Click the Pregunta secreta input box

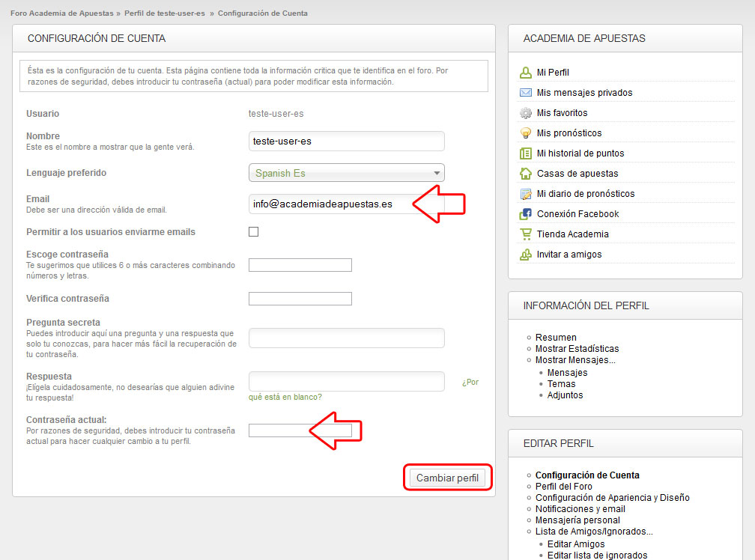click(x=346, y=338)
